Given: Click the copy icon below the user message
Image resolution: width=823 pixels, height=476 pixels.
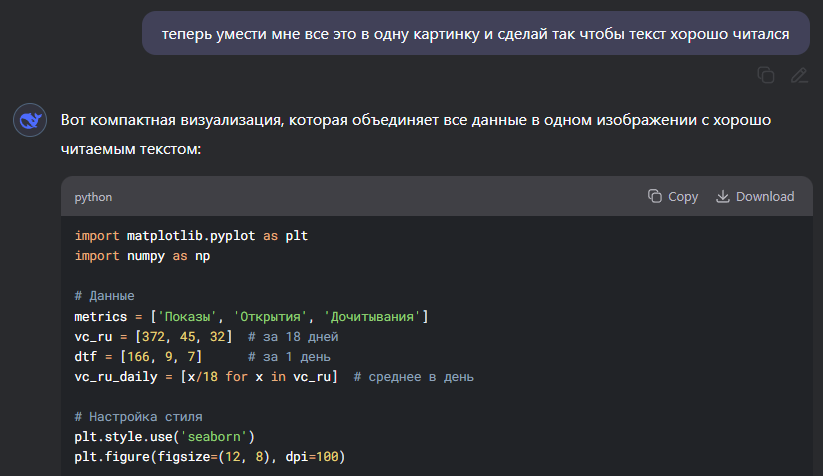Looking at the screenshot, I should coord(766,75).
